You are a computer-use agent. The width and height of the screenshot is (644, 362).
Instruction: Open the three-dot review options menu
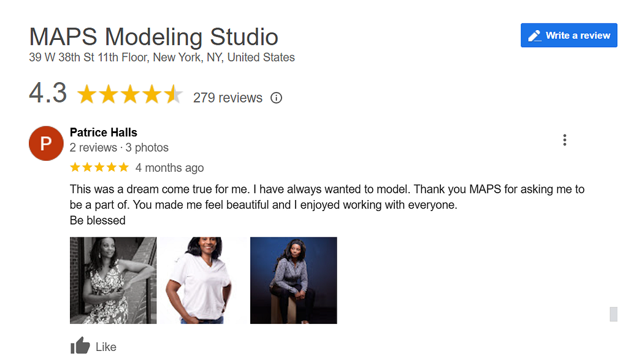565,140
